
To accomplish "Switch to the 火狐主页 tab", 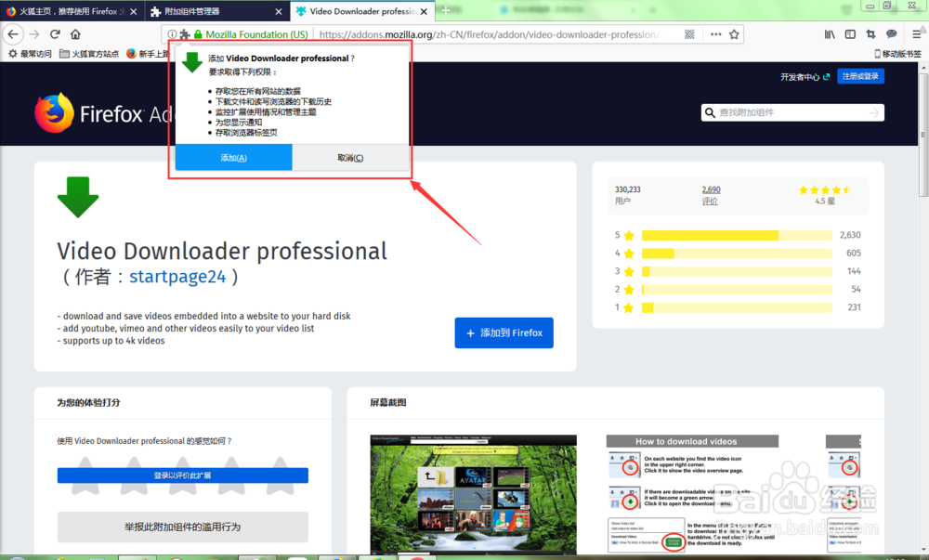I will [x=72, y=11].
